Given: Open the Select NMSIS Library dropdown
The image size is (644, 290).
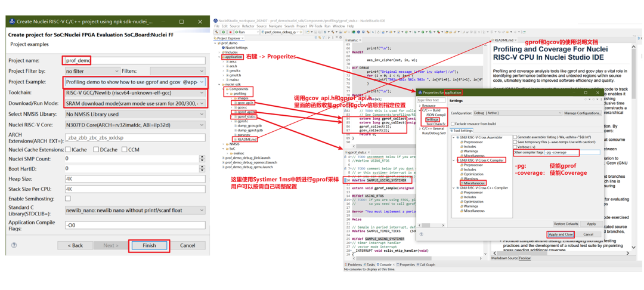Looking at the screenshot, I should click(x=135, y=114).
